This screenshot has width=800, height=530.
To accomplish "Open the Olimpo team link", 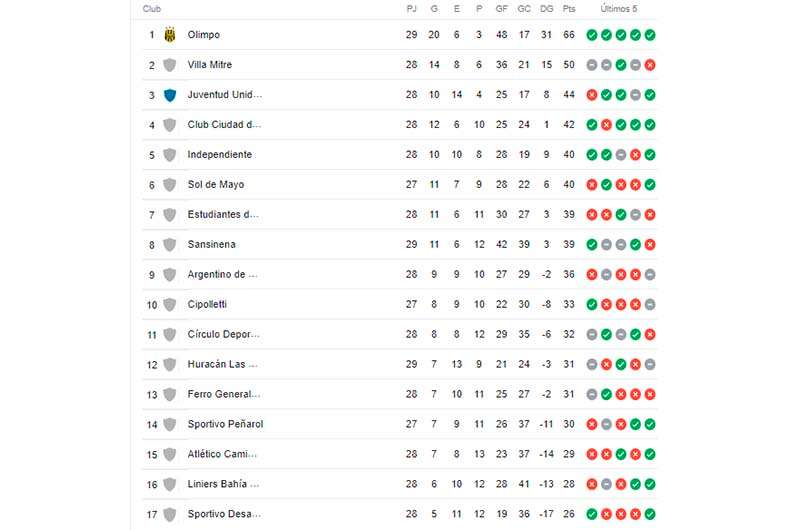I will click(x=204, y=35).
